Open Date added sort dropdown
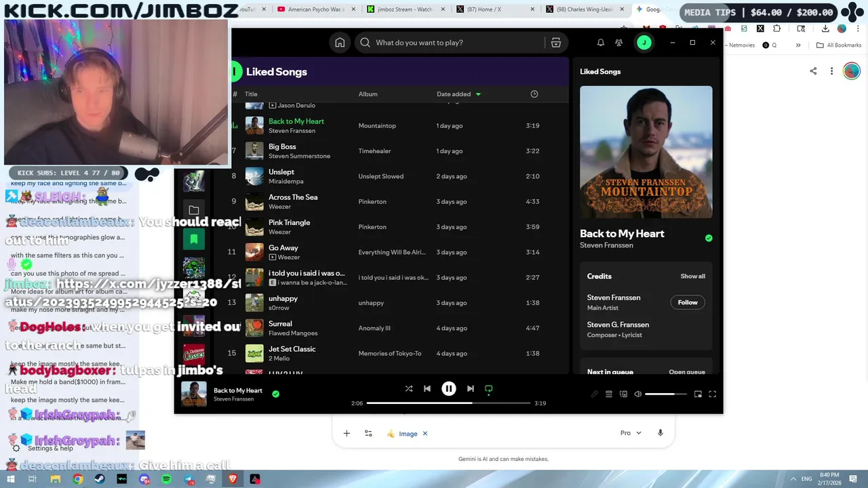 point(459,94)
